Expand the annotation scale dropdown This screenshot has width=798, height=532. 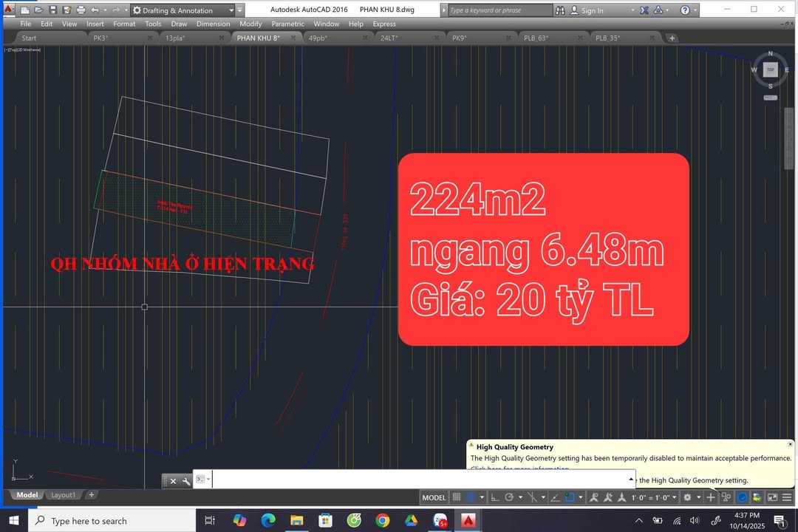point(674,497)
